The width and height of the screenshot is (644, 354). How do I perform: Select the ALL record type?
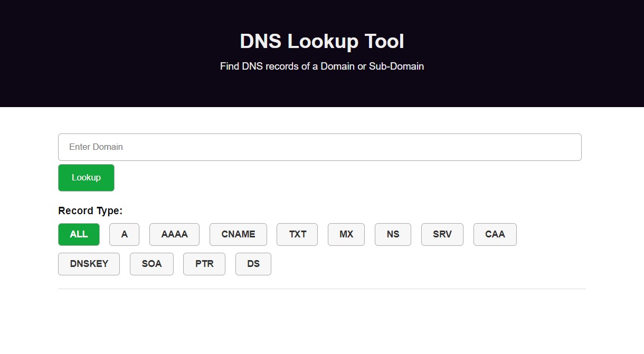coord(79,234)
